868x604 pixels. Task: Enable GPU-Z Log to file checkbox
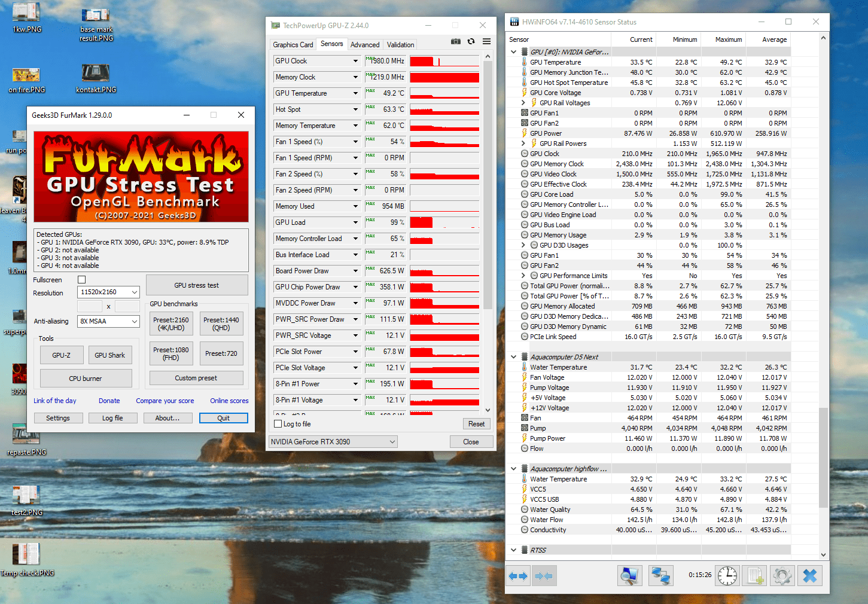(x=278, y=424)
